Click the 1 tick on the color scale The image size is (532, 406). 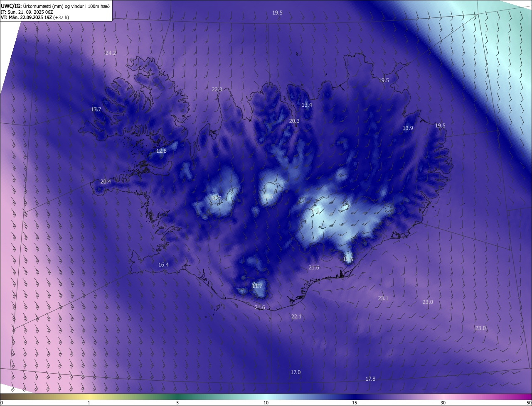[89, 403]
